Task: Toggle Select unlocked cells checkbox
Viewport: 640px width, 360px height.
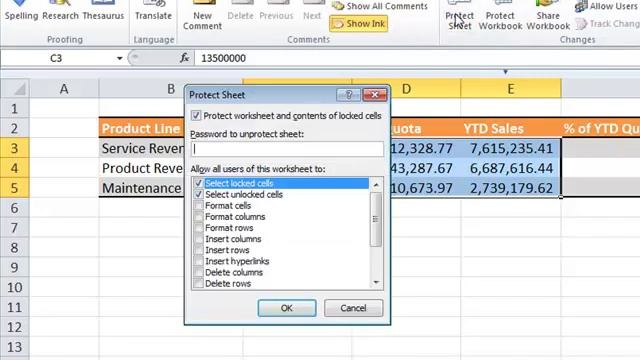Action: [x=198, y=194]
